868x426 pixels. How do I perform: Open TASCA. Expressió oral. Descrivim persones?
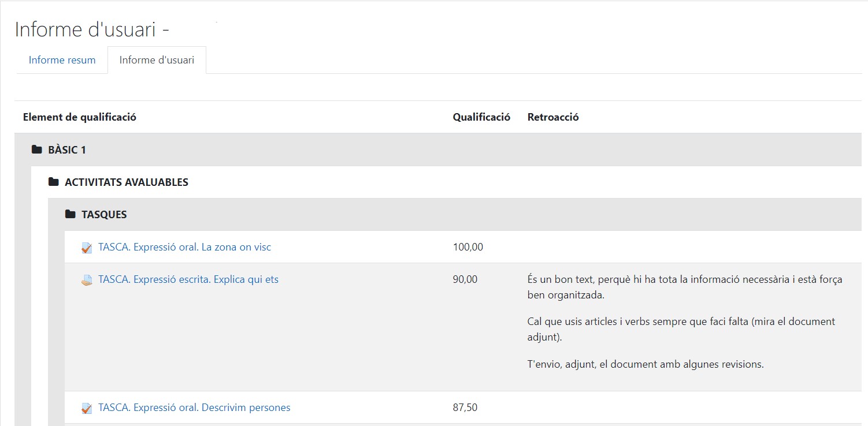194,408
